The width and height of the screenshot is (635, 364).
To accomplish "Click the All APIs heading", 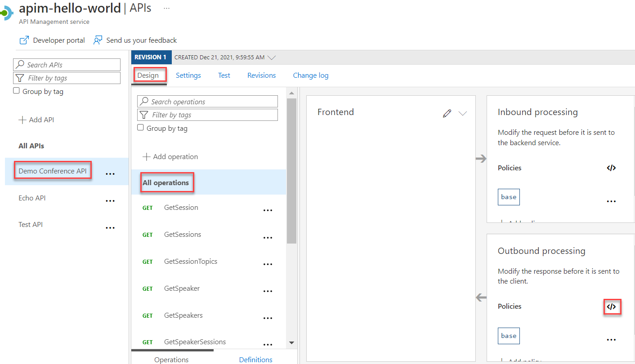I will (x=31, y=146).
